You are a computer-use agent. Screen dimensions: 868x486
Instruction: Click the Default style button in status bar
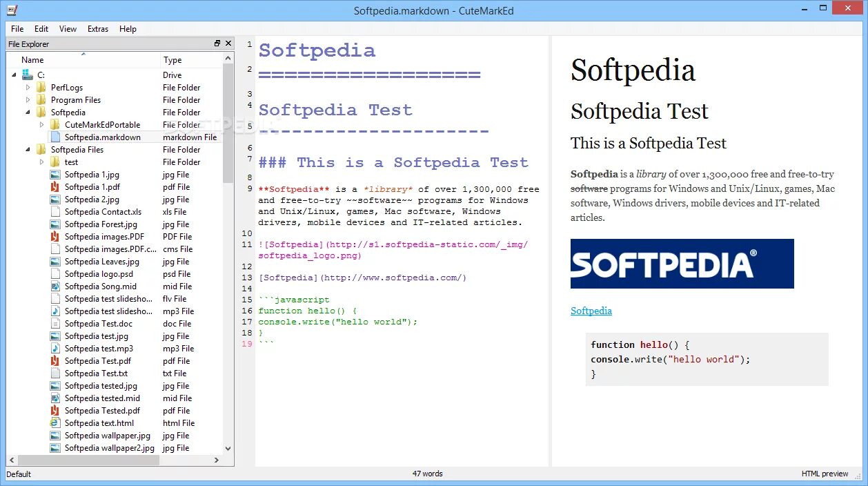click(19, 474)
